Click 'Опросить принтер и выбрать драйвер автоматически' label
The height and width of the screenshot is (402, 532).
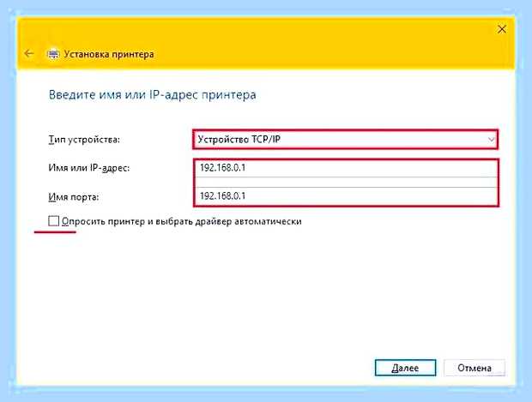(x=182, y=222)
